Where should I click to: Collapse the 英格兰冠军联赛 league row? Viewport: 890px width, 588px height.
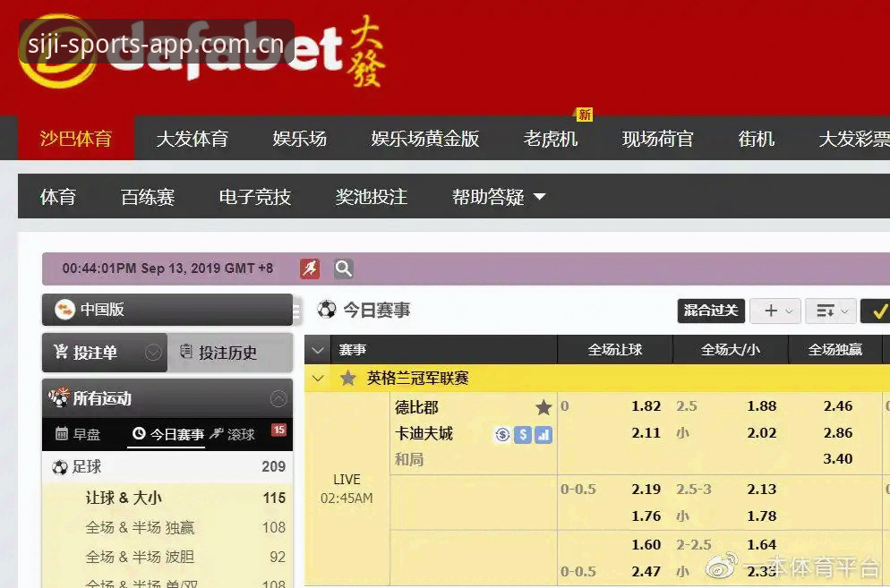(318, 378)
